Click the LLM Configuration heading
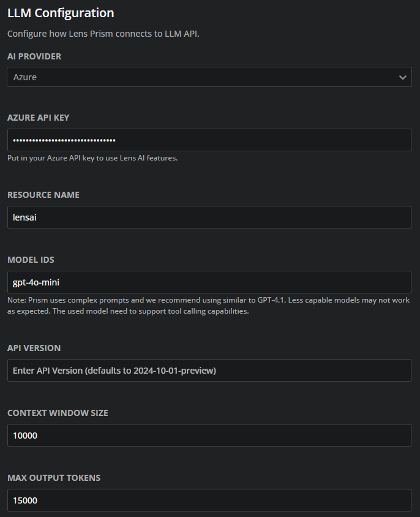The image size is (420, 517). [60, 13]
